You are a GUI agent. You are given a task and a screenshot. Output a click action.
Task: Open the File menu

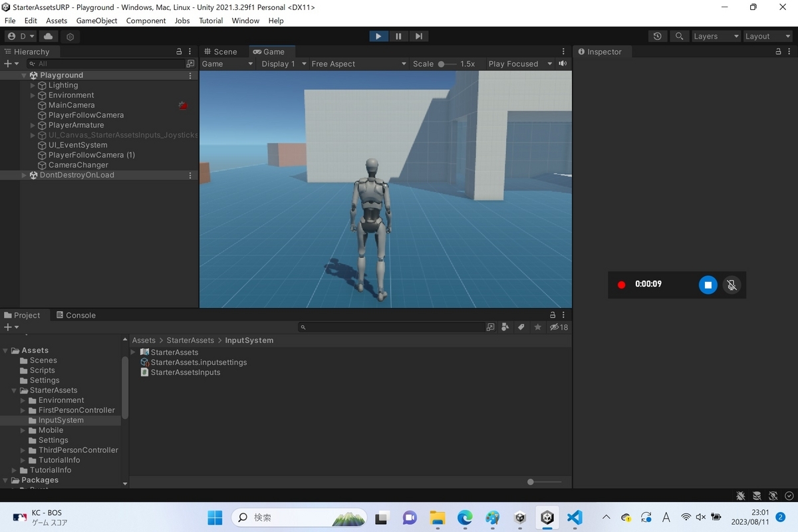click(10, 21)
